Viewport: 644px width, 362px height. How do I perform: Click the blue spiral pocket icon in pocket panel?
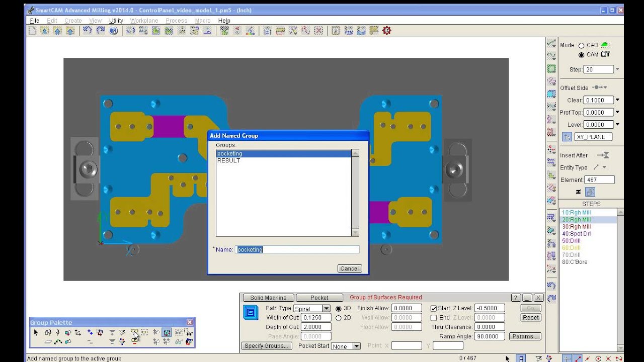tap(251, 313)
